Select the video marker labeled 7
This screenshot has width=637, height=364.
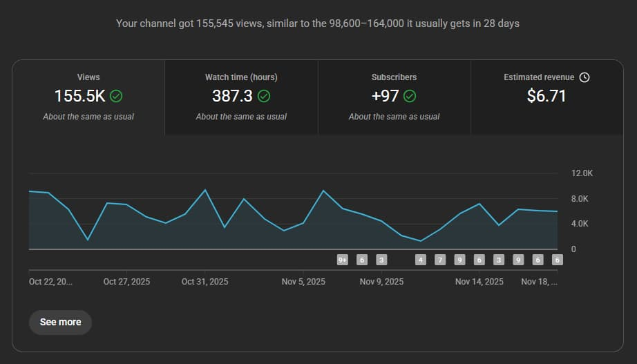440,260
